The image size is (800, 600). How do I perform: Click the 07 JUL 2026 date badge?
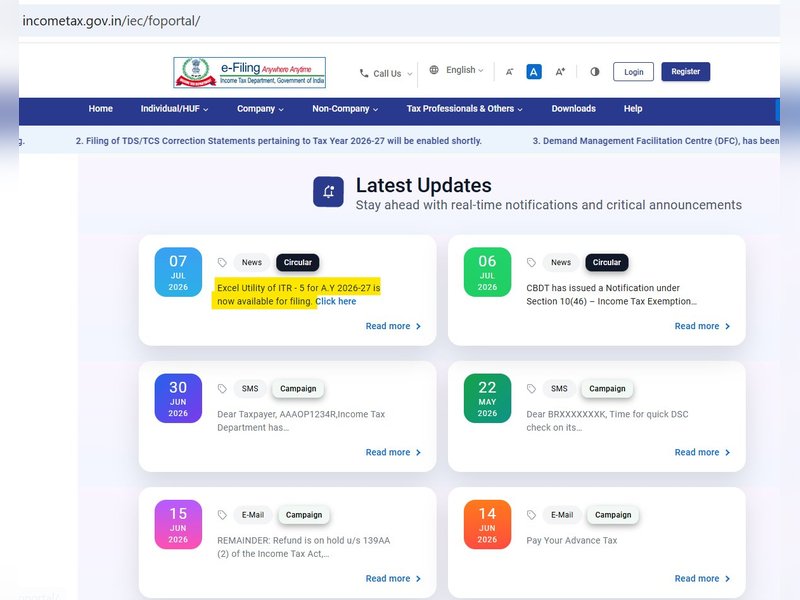pos(178,272)
